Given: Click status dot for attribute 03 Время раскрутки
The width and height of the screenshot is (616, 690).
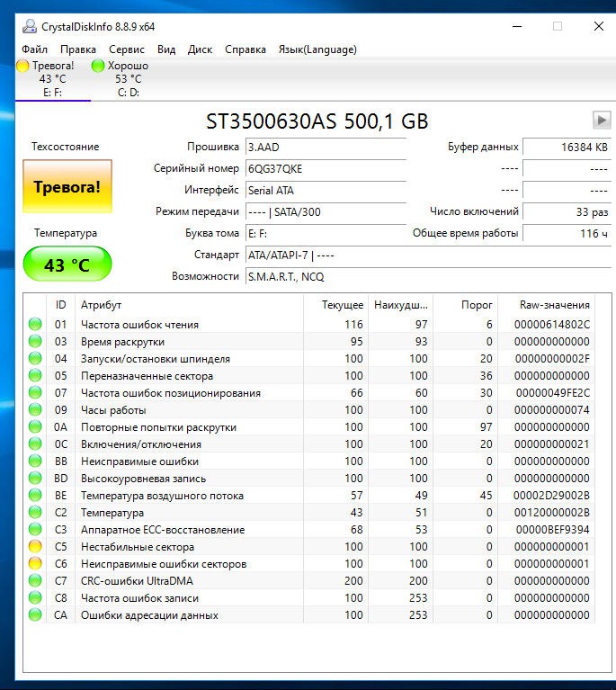Looking at the screenshot, I should point(35,342).
